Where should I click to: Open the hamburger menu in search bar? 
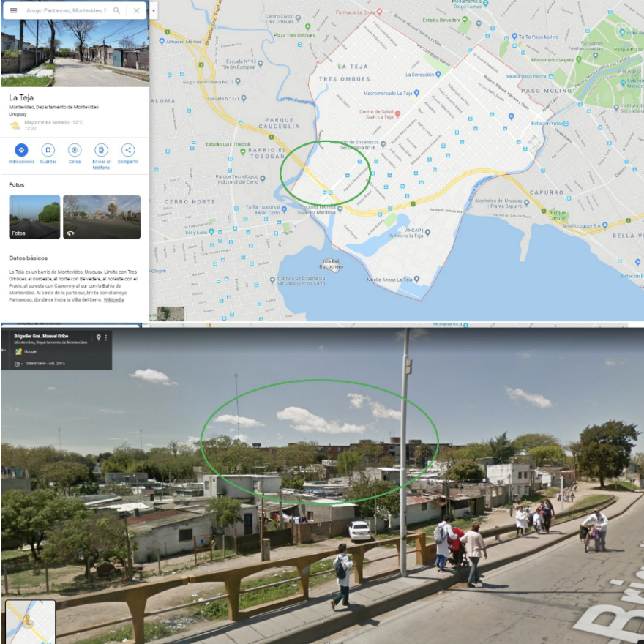(13, 11)
